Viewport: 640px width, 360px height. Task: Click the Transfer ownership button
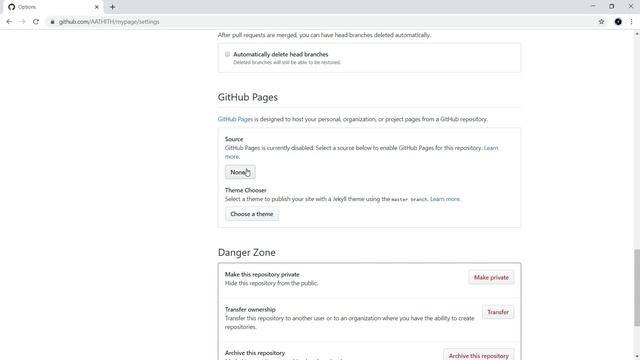tap(498, 312)
